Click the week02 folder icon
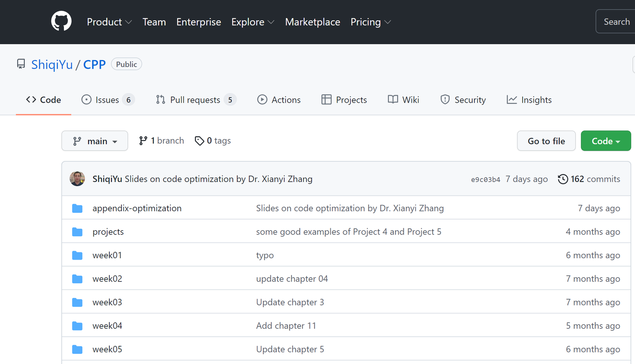Screen dimensions: 635x364 pyautogui.click(x=77, y=279)
